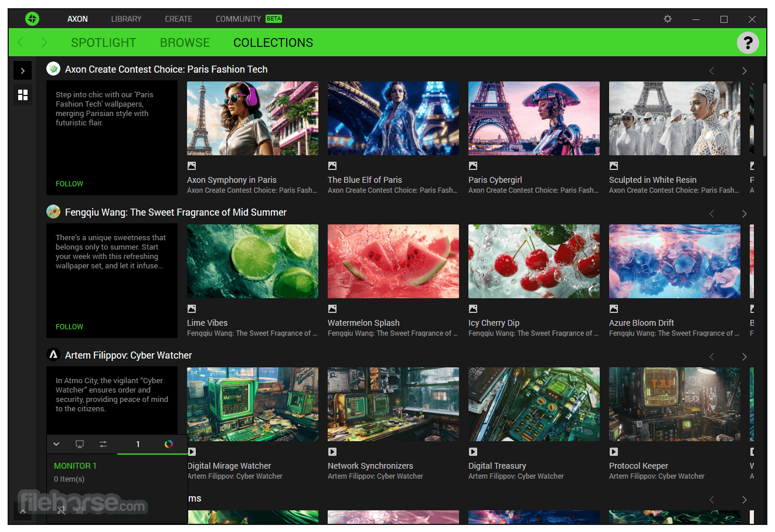This screenshot has width=775, height=532.
Task: Open the Fengqiu Wang collection title
Action: click(176, 212)
